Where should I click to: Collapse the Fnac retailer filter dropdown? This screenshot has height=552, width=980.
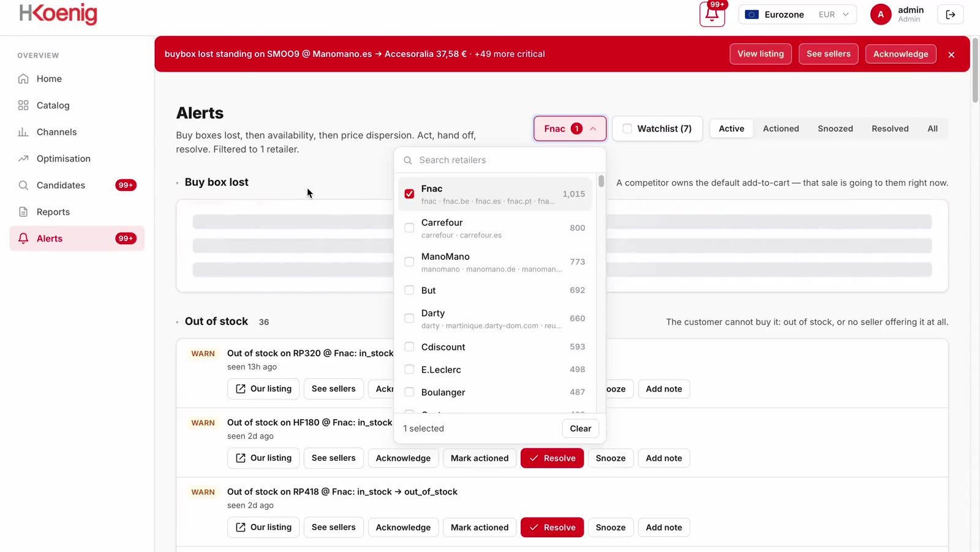(570, 129)
